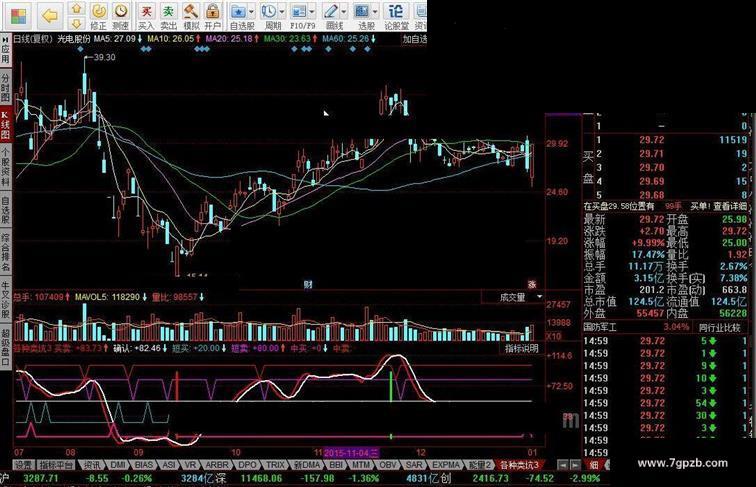Click the X10 volume scale label

tap(553, 336)
